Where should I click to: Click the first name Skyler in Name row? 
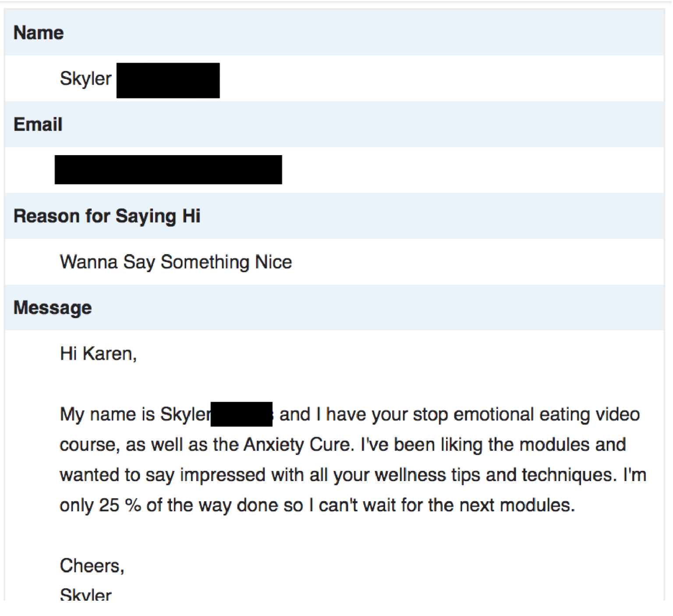[85, 79]
